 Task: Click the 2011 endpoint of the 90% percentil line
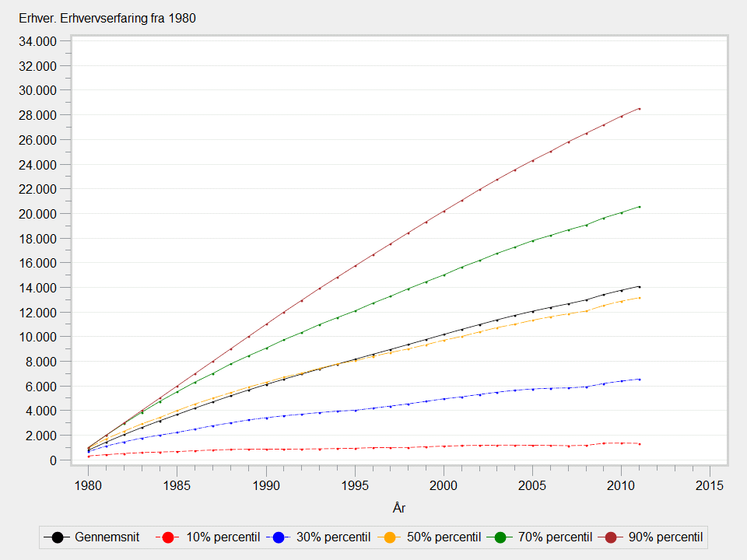click(639, 109)
